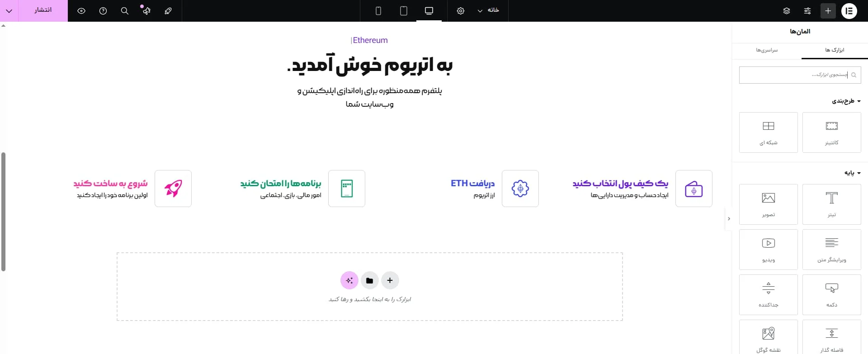The height and width of the screenshot is (354, 868).
Task: Click the scroll up arrow at left
Action: pos(4,26)
